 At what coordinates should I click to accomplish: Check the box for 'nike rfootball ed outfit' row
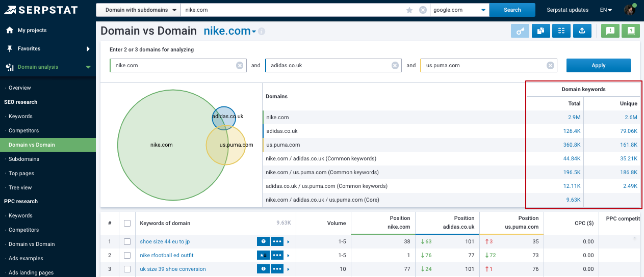[127, 255]
